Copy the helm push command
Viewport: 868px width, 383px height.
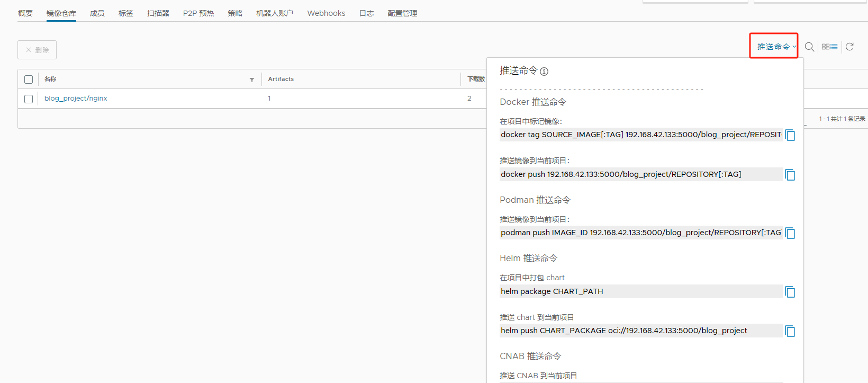[x=790, y=331]
